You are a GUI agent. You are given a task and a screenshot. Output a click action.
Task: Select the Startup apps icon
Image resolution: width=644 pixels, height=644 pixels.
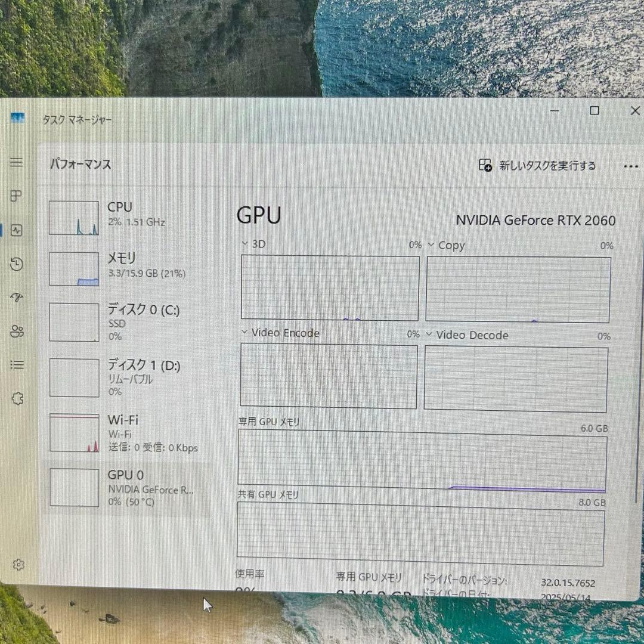17,298
